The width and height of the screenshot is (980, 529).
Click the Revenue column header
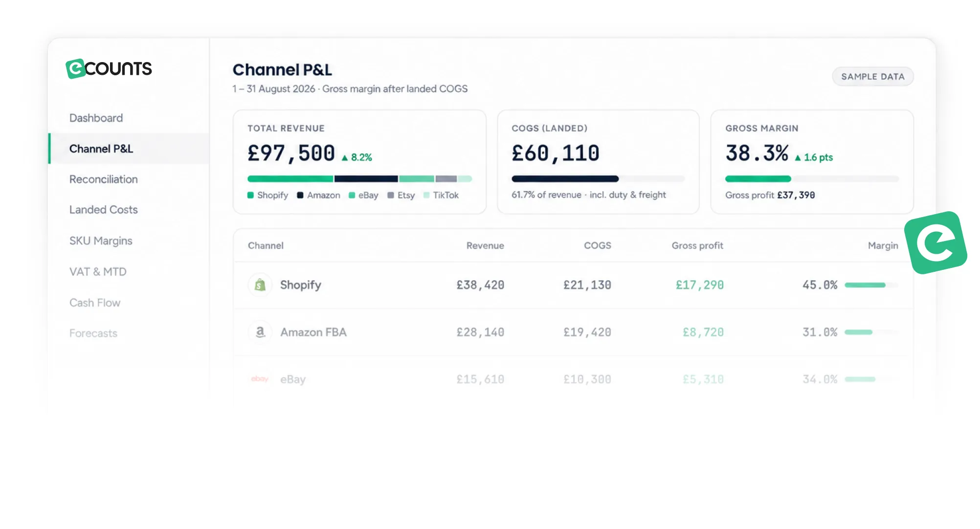pyautogui.click(x=485, y=245)
